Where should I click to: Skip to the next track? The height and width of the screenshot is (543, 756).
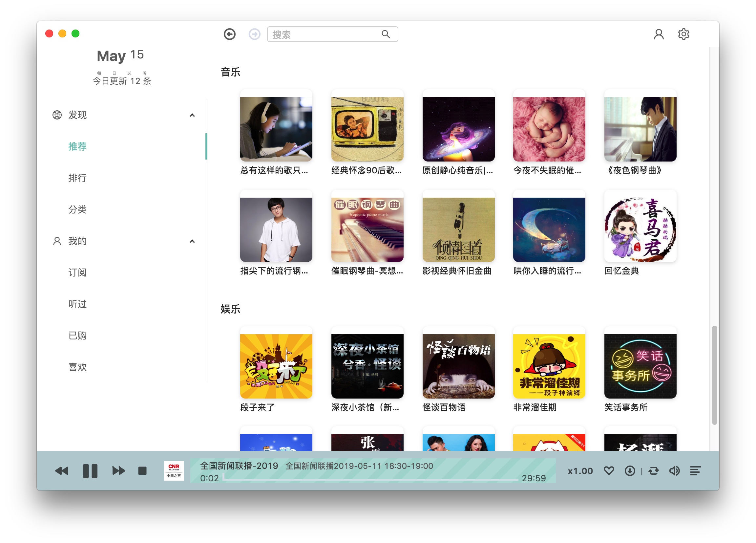pyautogui.click(x=118, y=471)
